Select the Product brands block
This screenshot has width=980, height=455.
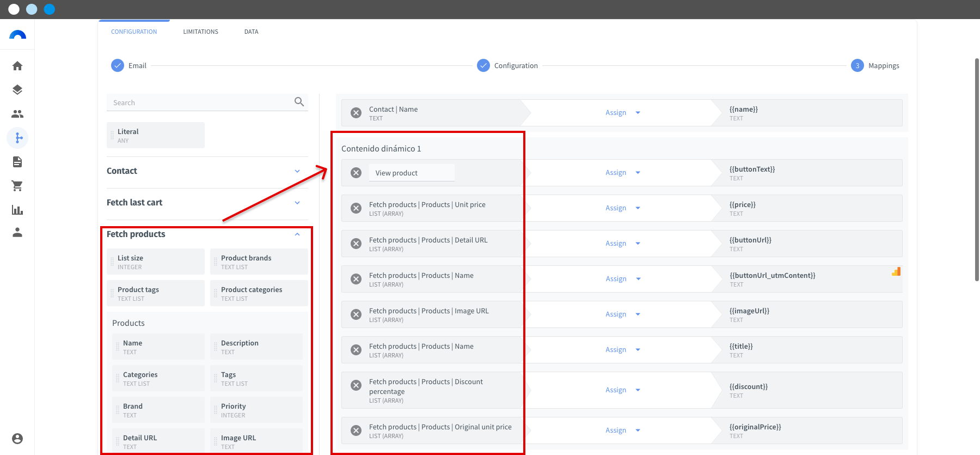pyautogui.click(x=259, y=262)
